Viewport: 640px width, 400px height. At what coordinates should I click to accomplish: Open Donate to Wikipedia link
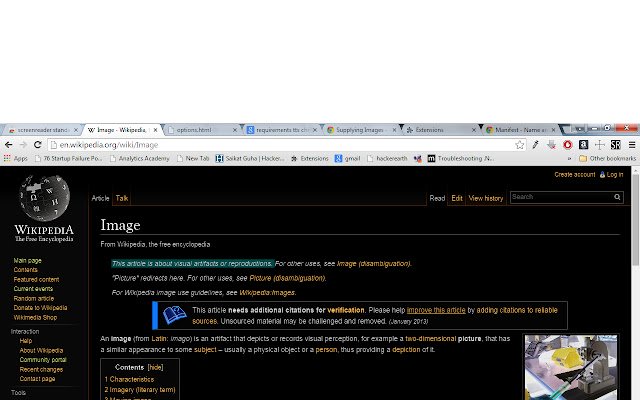pos(40,308)
